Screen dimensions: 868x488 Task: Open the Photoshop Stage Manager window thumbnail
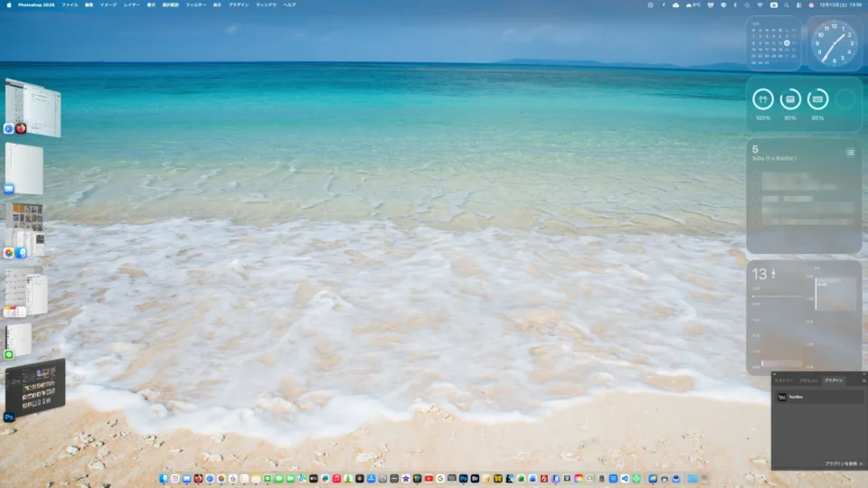[35, 387]
